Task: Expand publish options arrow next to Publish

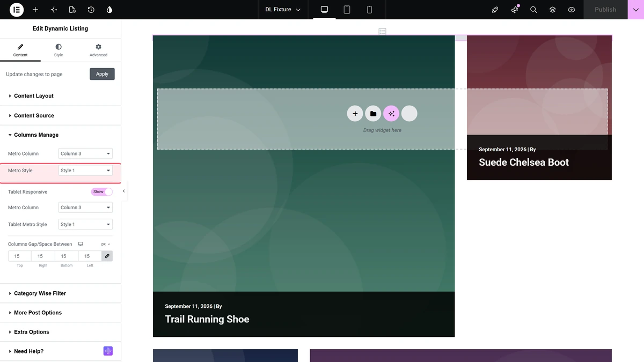Action: (635, 10)
